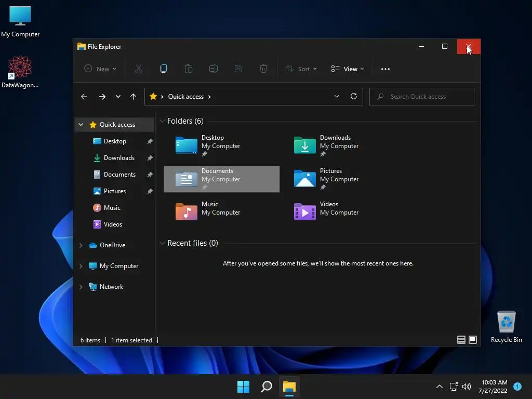This screenshot has width=532, height=399.
Task: Open taskbar Search
Action: tap(267, 387)
